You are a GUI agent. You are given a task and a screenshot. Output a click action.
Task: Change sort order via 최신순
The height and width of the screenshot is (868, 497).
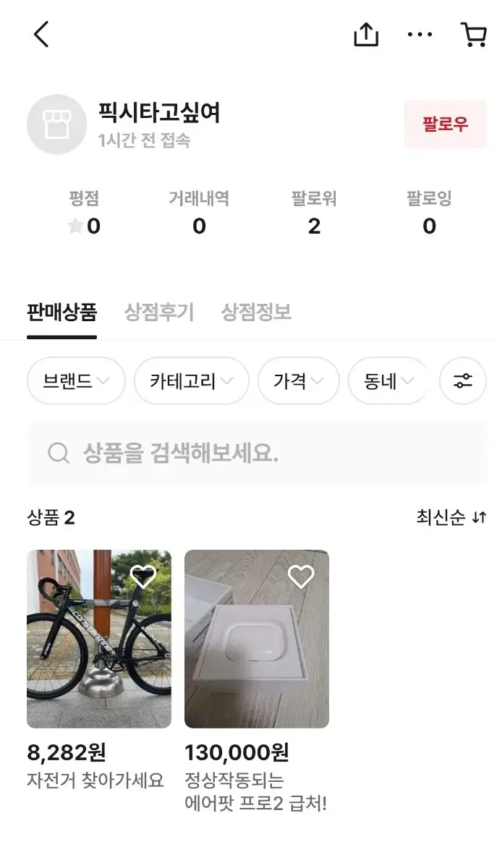coord(451,518)
